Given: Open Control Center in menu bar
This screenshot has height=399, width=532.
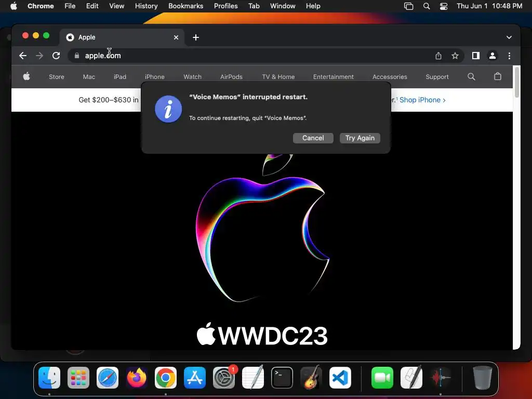Looking at the screenshot, I should coord(444,6).
